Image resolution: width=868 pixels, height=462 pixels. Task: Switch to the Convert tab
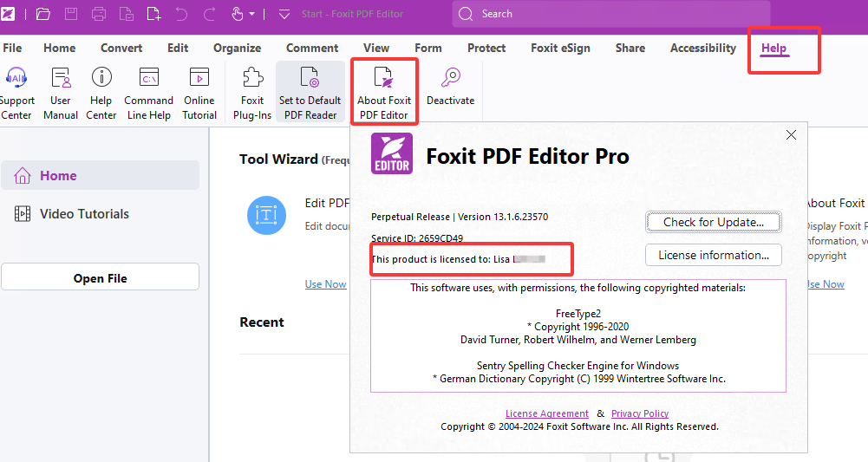click(x=121, y=49)
